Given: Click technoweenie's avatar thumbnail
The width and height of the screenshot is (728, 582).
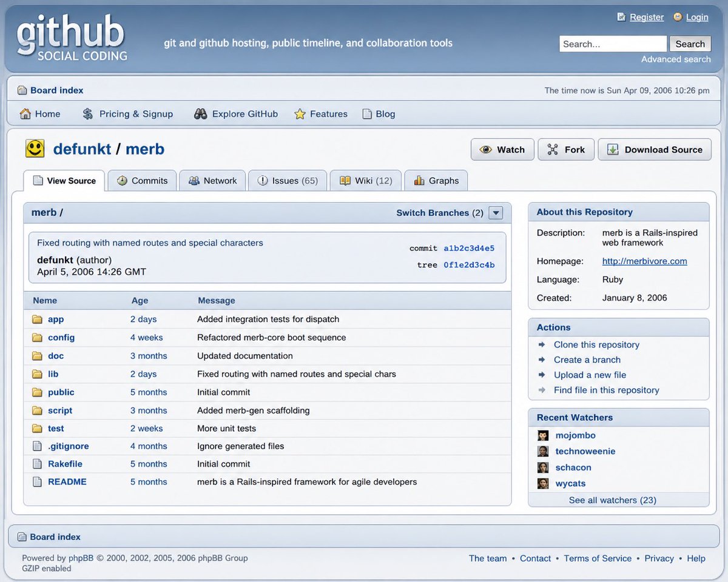Looking at the screenshot, I should point(543,452).
